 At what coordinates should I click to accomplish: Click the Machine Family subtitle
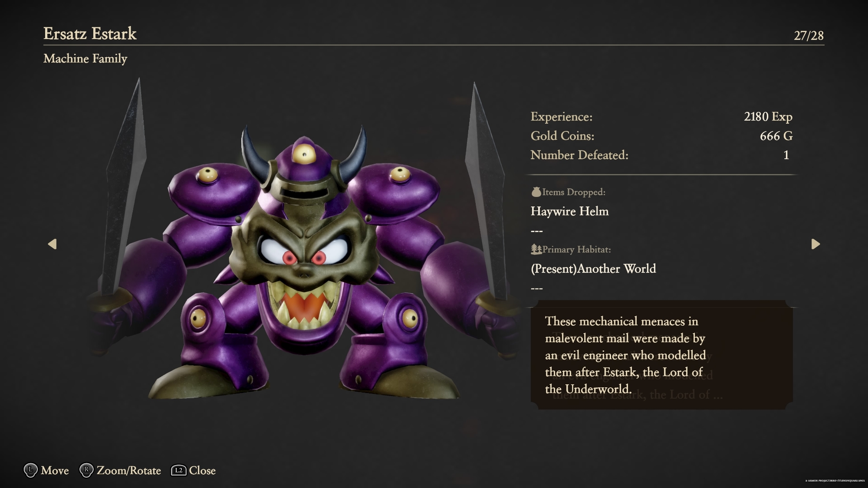pos(85,59)
